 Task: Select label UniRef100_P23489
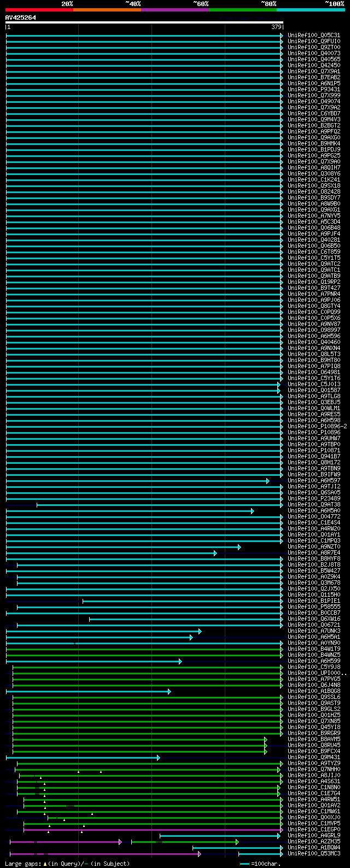click(x=314, y=498)
